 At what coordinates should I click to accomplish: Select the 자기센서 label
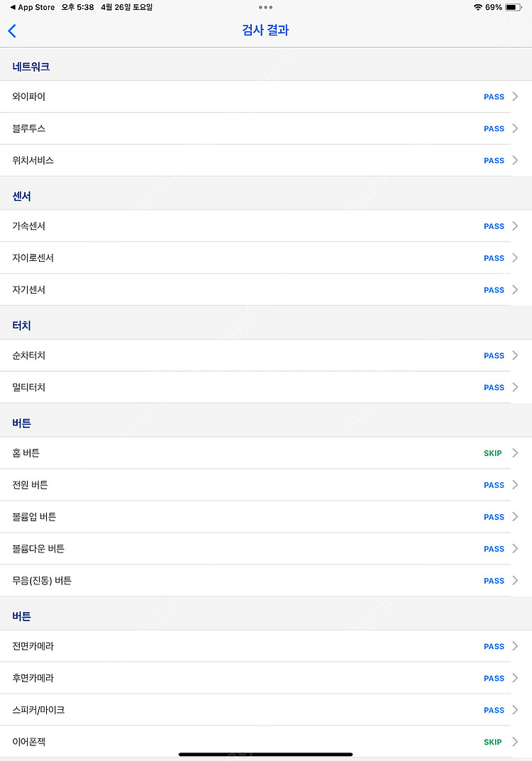[x=28, y=290]
